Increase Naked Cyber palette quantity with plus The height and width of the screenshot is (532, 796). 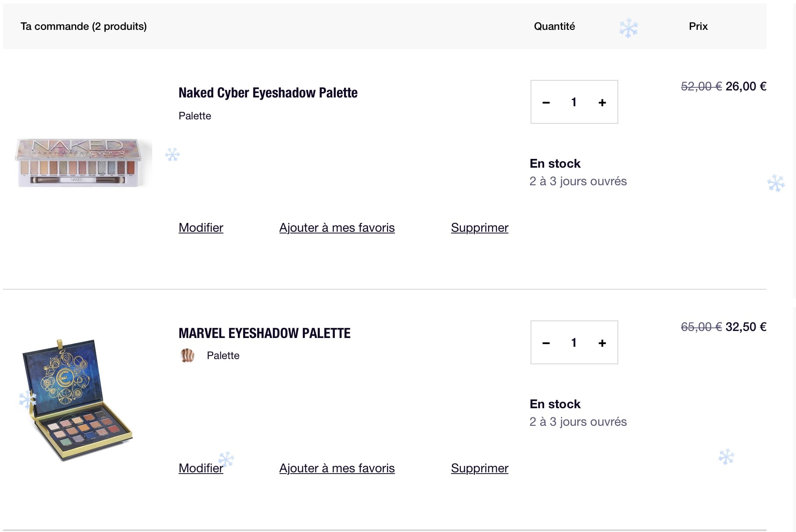click(602, 103)
